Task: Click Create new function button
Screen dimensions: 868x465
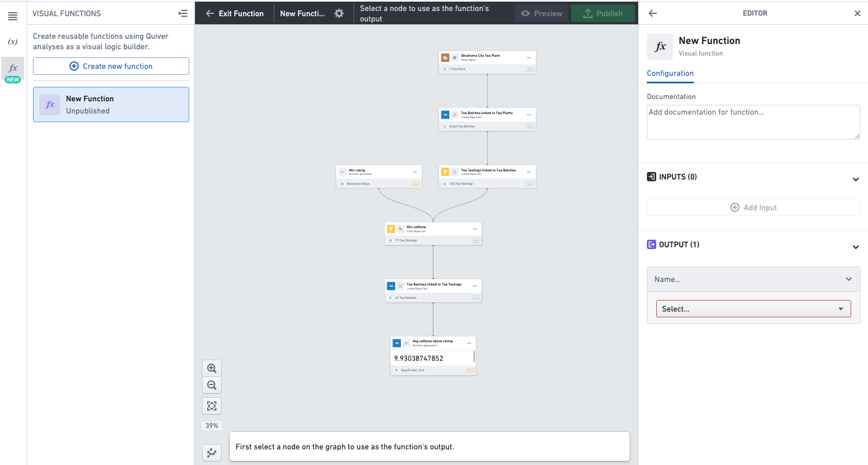Action: pyautogui.click(x=111, y=66)
